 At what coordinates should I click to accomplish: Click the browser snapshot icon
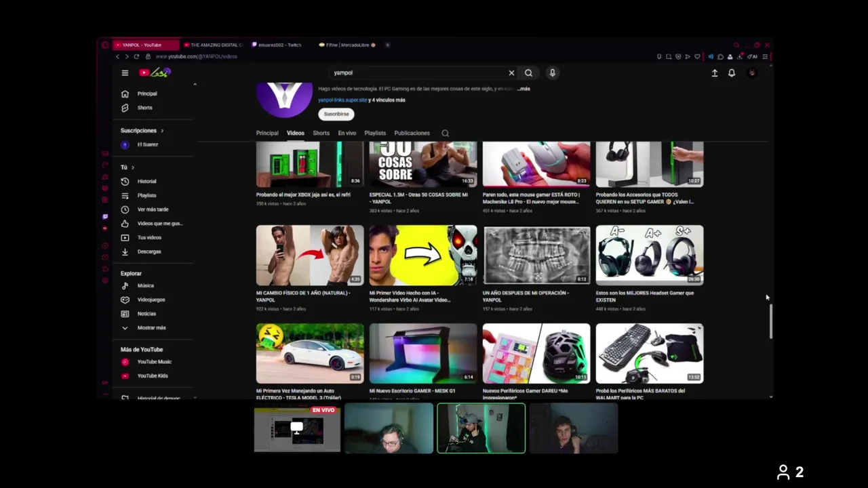click(x=669, y=56)
